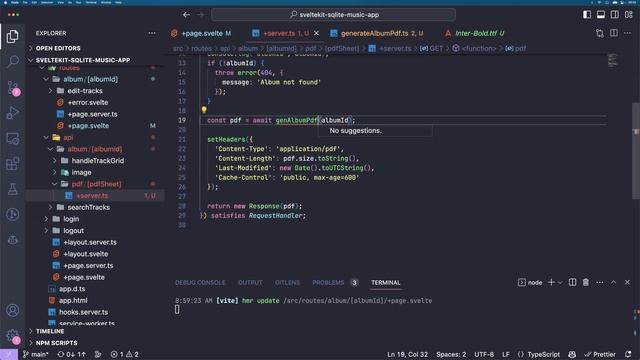640x360 pixels.
Task: Kill the terminal with trash icon
Action: coord(586,282)
